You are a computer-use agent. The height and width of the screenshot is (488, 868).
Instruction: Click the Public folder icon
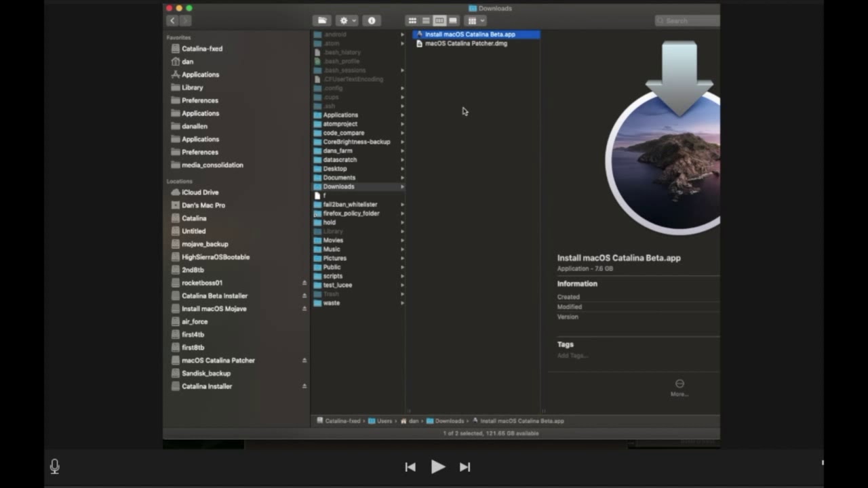click(317, 267)
